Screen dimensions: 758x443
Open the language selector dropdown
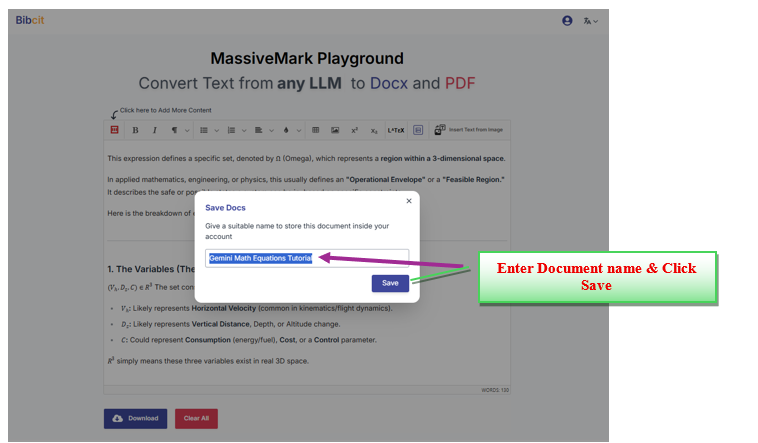coord(590,20)
